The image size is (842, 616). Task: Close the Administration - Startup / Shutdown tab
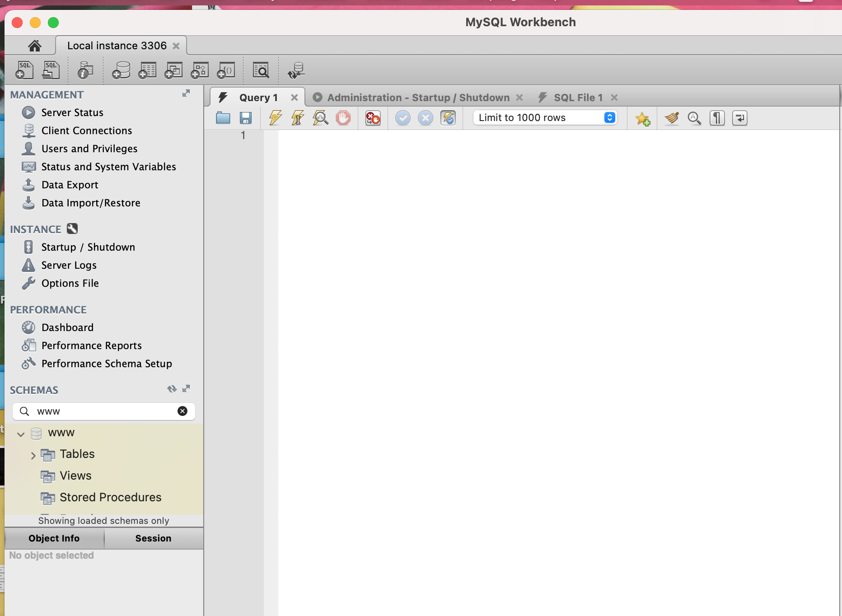[519, 98]
